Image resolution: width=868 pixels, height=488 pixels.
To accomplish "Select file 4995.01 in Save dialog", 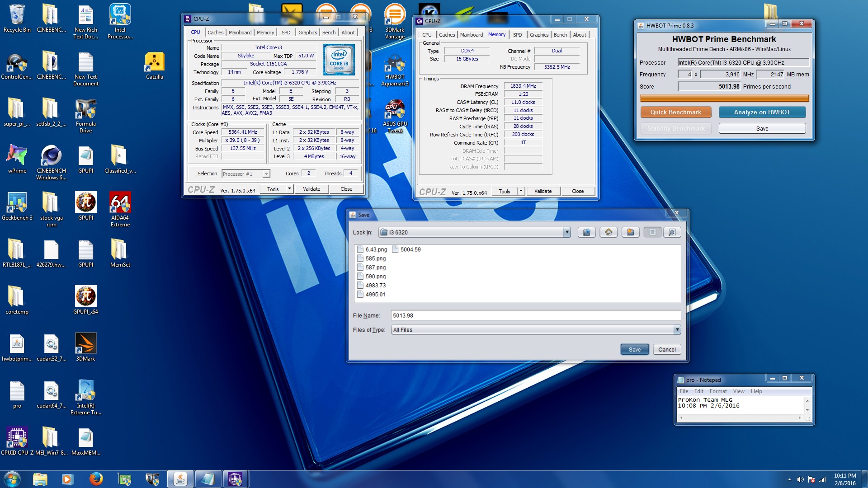I will click(372, 295).
